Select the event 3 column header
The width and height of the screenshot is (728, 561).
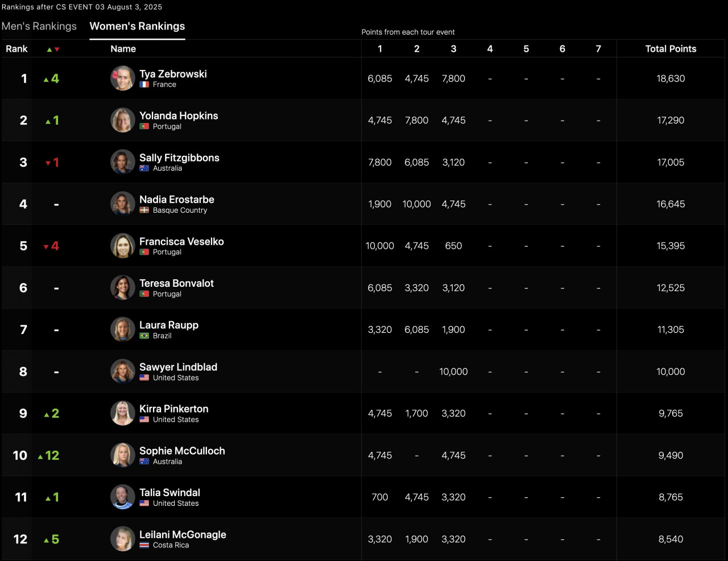point(453,49)
